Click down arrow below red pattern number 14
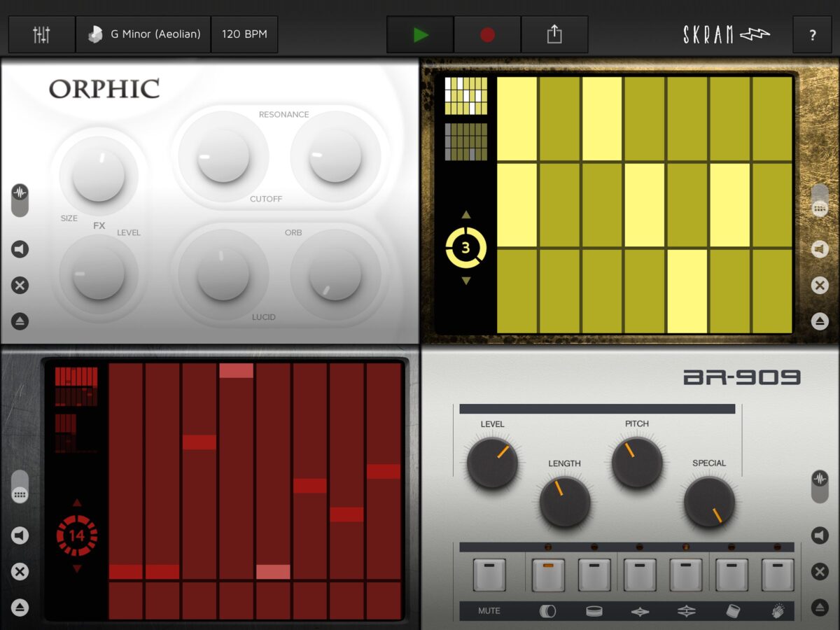Screen dimensions: 840x630 tap(77, 568)
